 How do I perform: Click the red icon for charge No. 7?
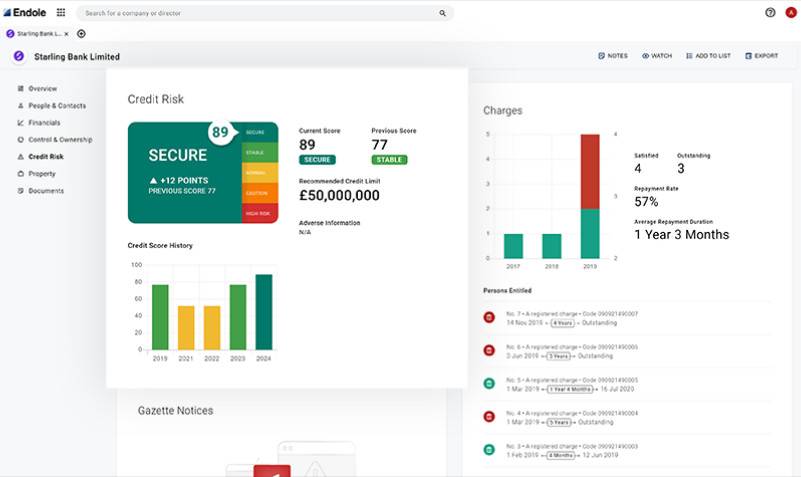pyautogui.click(x=489, y=317)
